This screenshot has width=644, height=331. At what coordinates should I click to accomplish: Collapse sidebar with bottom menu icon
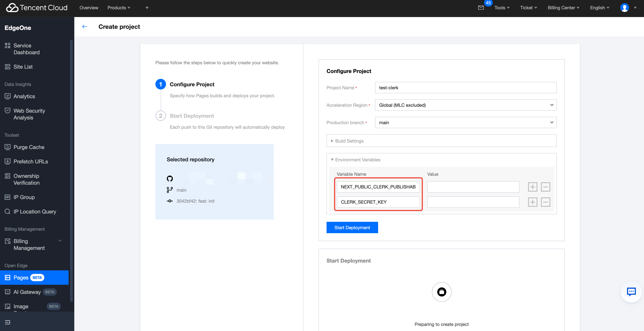click(x=8, y=322)
